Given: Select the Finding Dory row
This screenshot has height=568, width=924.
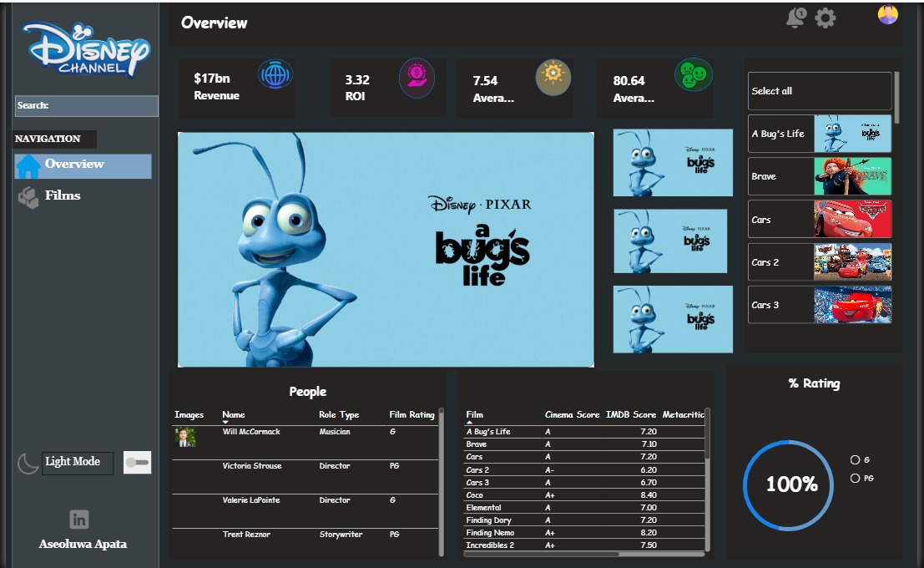Looking at the screenshot, I should (x=584, y=520).
